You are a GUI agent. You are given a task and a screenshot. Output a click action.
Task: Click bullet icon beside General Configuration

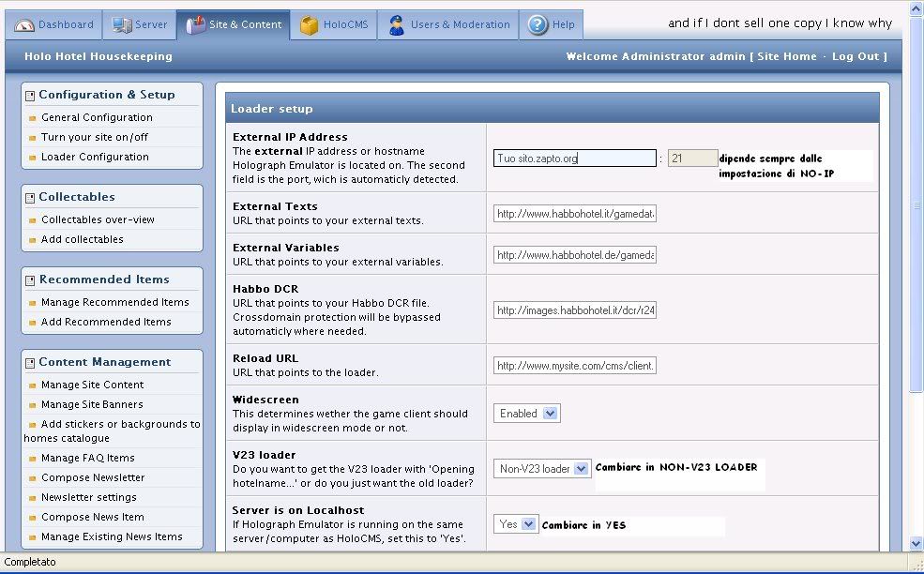(x=33, y=118)
